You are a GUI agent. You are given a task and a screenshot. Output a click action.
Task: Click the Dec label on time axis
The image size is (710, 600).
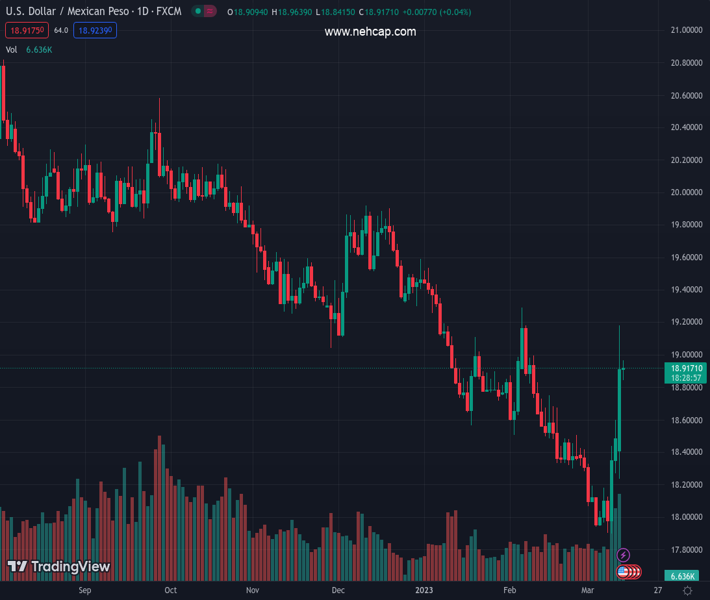coord(338,590)
